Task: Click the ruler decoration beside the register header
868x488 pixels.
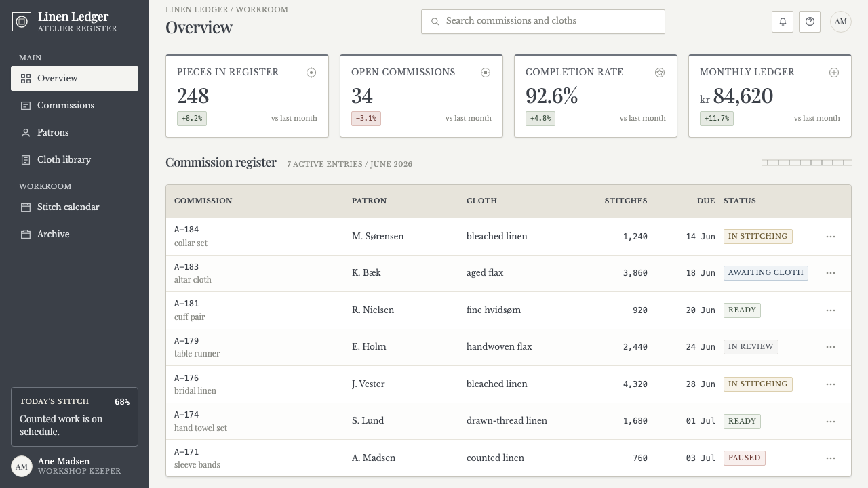Action: pos(807,163)
